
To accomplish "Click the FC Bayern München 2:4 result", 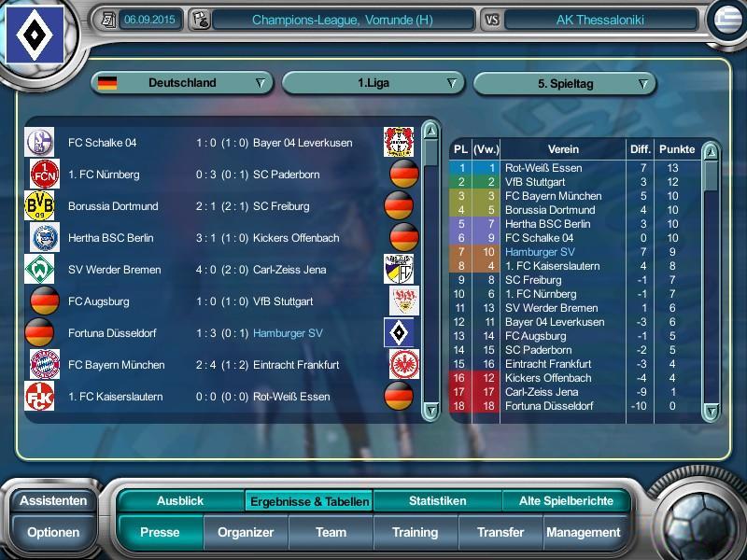I will (x=222, y=365).
